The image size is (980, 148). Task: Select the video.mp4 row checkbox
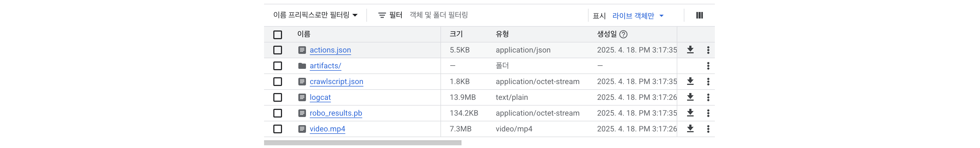278,129
